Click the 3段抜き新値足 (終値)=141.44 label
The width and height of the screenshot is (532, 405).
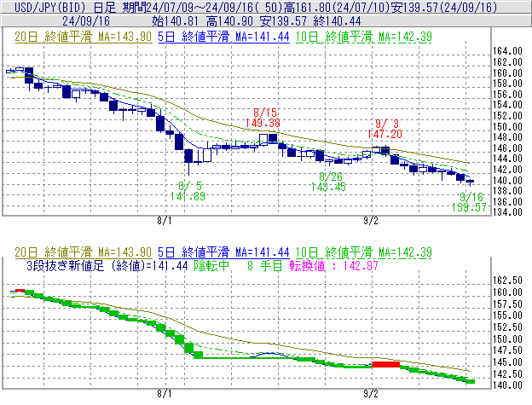click(107, 265)
